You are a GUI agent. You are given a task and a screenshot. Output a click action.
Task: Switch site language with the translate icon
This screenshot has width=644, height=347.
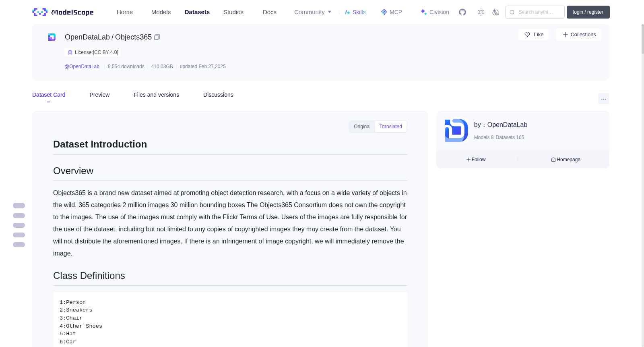(495, 12)
